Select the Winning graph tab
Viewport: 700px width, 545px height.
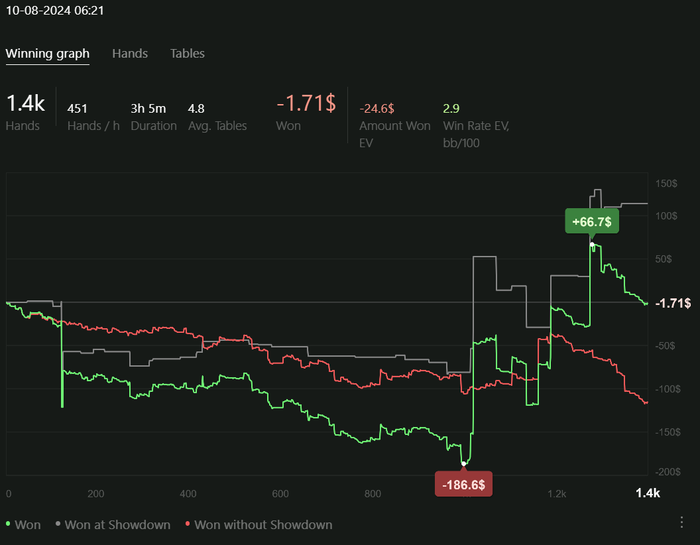click(47, 53)
